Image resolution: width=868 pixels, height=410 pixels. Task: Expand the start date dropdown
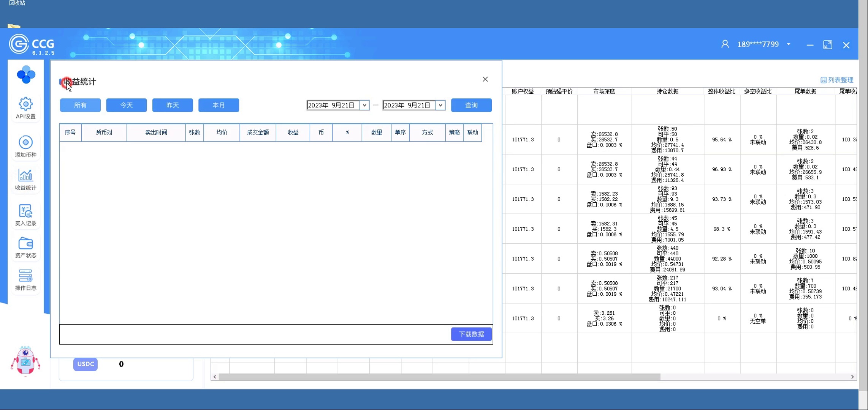[364, 105]
